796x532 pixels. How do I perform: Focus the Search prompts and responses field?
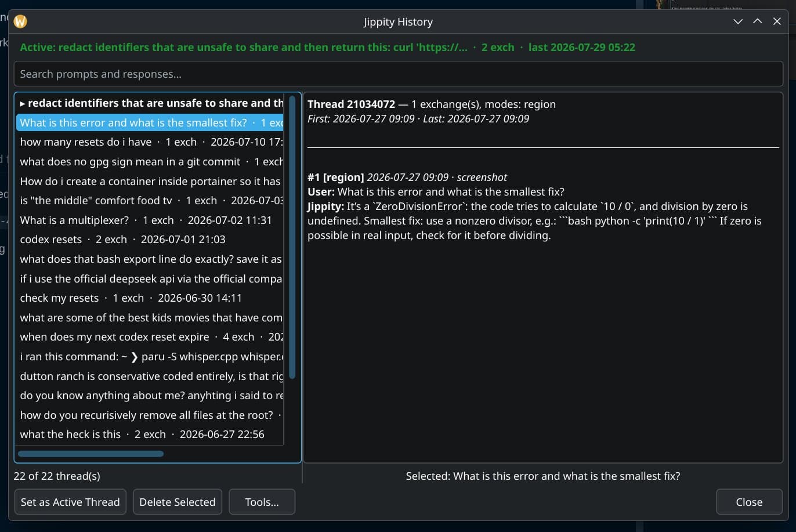click(398, 74)
